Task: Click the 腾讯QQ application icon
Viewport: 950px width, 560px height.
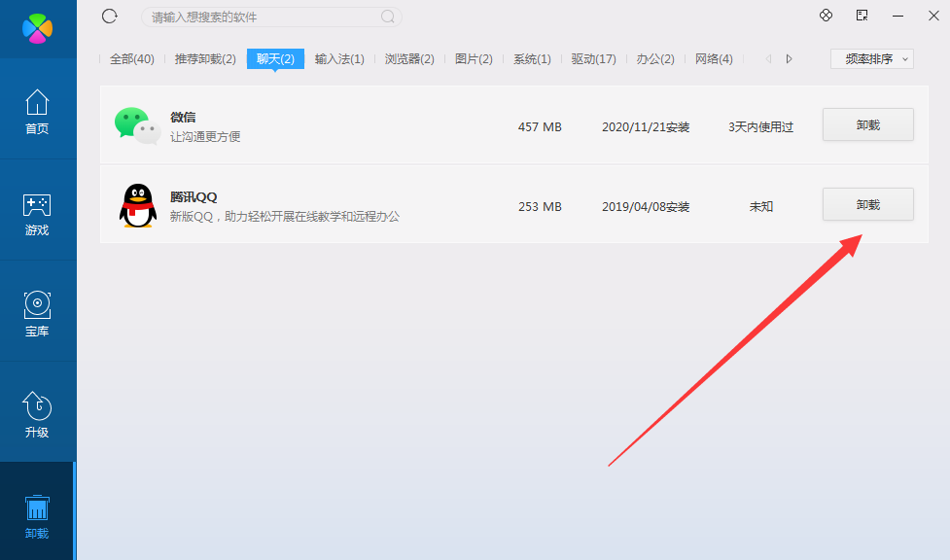Action: [137, 205]
